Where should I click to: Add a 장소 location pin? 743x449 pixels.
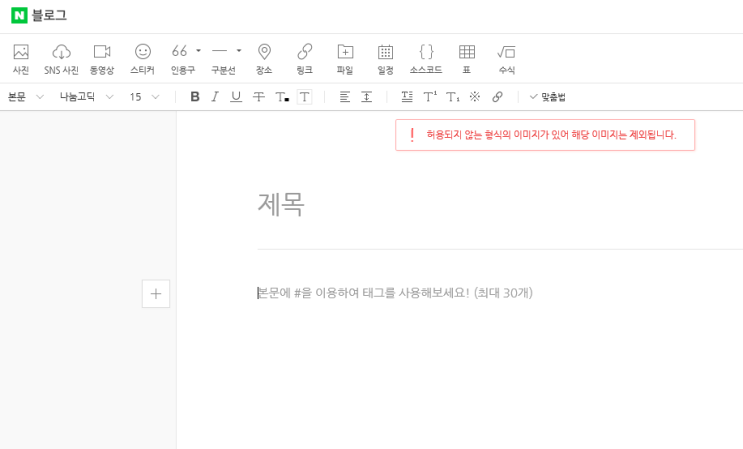point(264,59)
